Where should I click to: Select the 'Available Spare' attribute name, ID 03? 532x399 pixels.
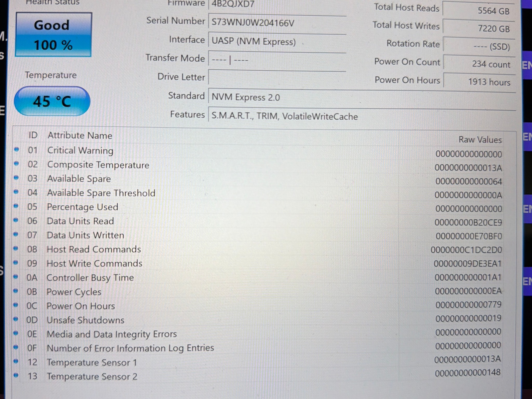pyautogui.click(x=79, y=179)
